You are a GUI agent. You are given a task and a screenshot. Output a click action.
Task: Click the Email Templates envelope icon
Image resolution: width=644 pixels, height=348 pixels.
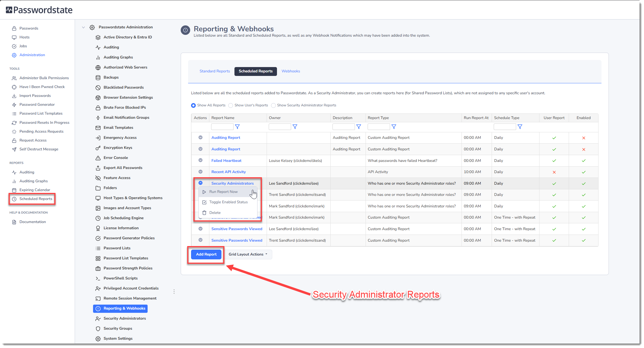pos(98,128)
